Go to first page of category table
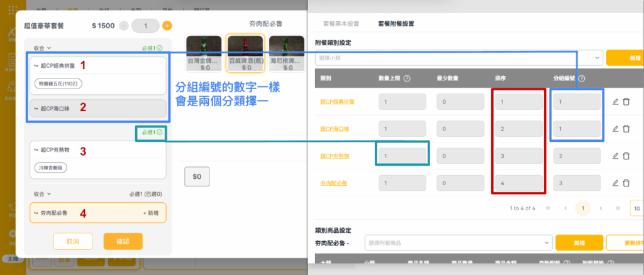Image resolution: width=644 pixels, height=275 pixels. (x=548, y=208)
